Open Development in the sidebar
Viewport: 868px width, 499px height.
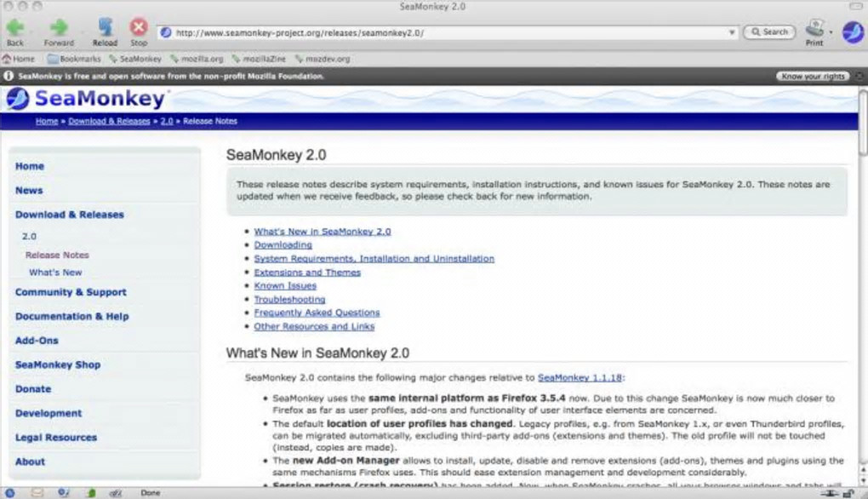tap(49, 414)
